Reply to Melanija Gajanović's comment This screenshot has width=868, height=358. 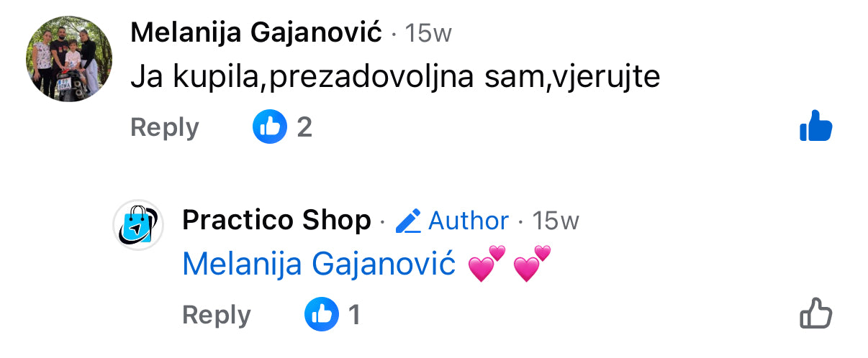click(x=165, y=127)
